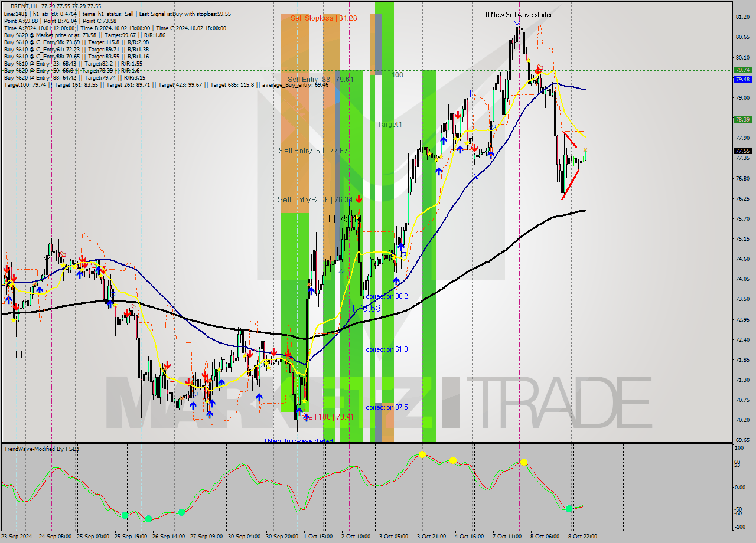This screenshot has width=756, height=543.
Task: Click the 'Target1' chart label
Action: tap(390, 125)
